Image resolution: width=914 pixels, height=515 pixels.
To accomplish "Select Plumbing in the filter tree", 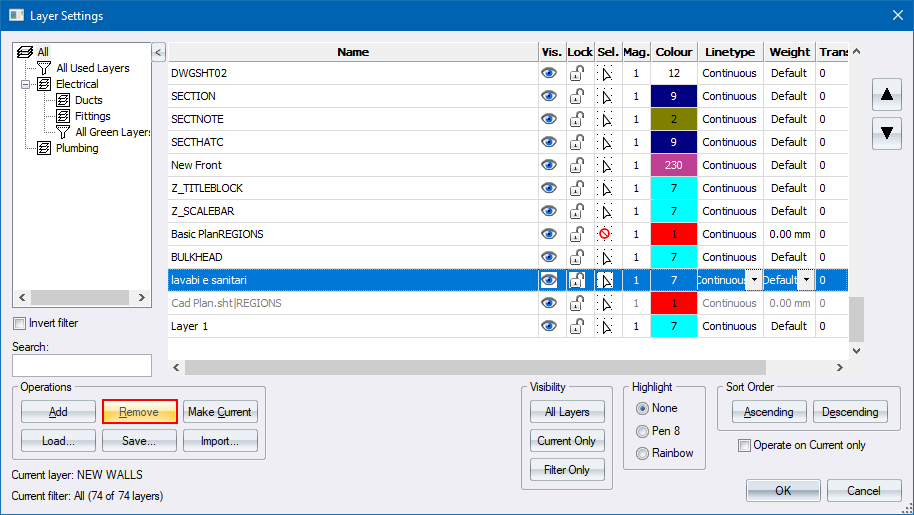I will (77, 148).
